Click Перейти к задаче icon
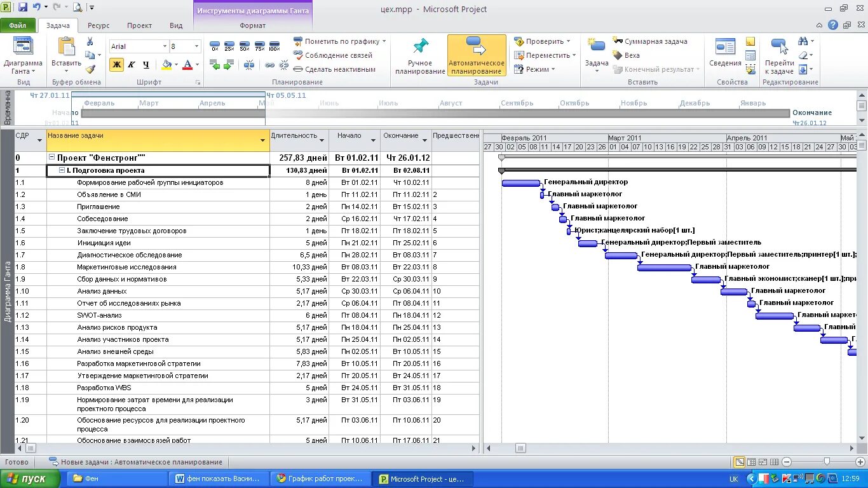 point(779,56)
